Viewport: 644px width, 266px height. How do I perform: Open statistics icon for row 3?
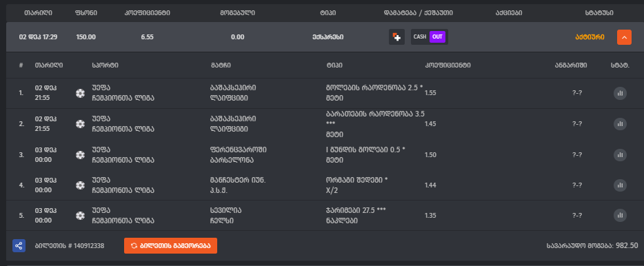[x=620, y=155]
